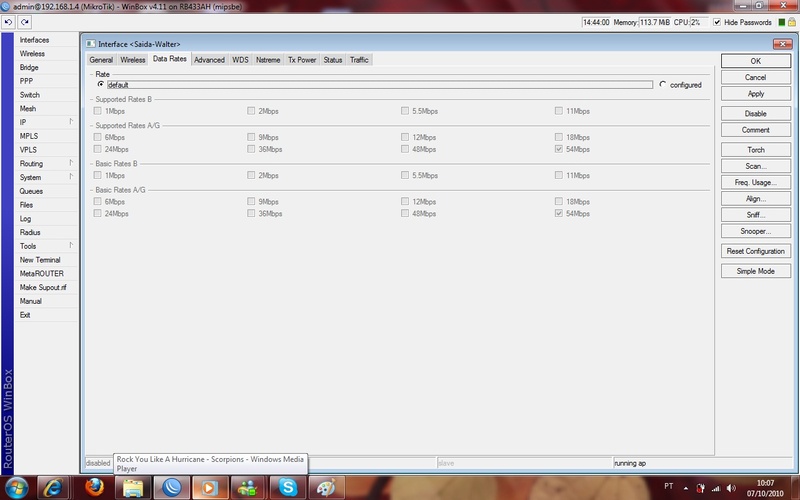800x500 pixels.
Task: Toggle 36Mbps under Basic Rates A/G
Action: pos(251,213)
